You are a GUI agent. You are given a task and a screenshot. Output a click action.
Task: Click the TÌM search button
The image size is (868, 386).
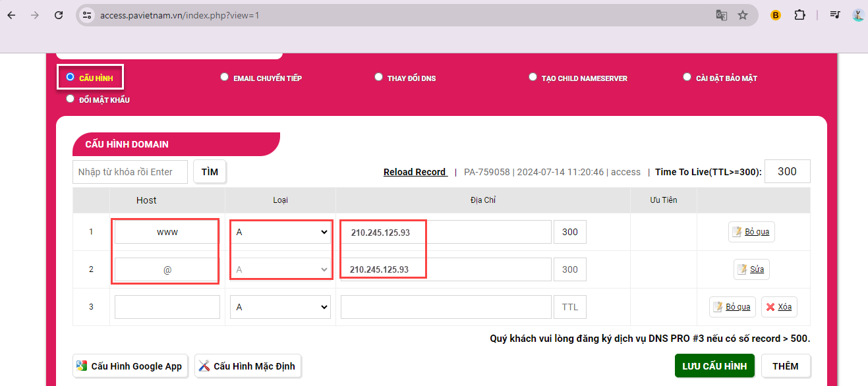click(x=210, y=172)
